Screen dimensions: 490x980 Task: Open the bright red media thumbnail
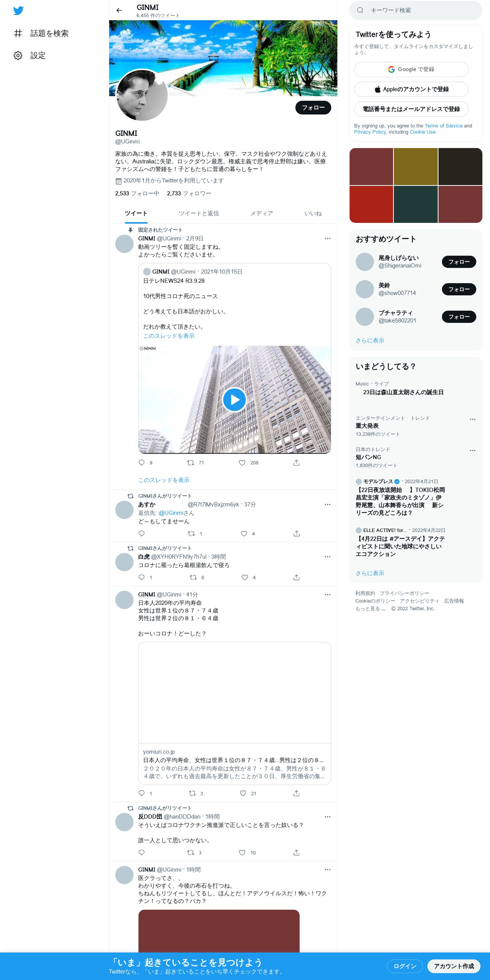(371, 204)
